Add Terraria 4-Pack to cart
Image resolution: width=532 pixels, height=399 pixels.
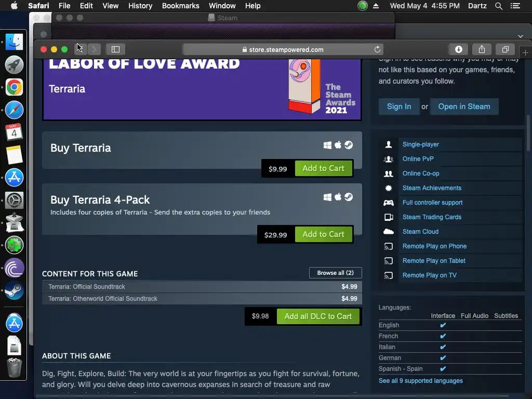(x=323, y=234)
